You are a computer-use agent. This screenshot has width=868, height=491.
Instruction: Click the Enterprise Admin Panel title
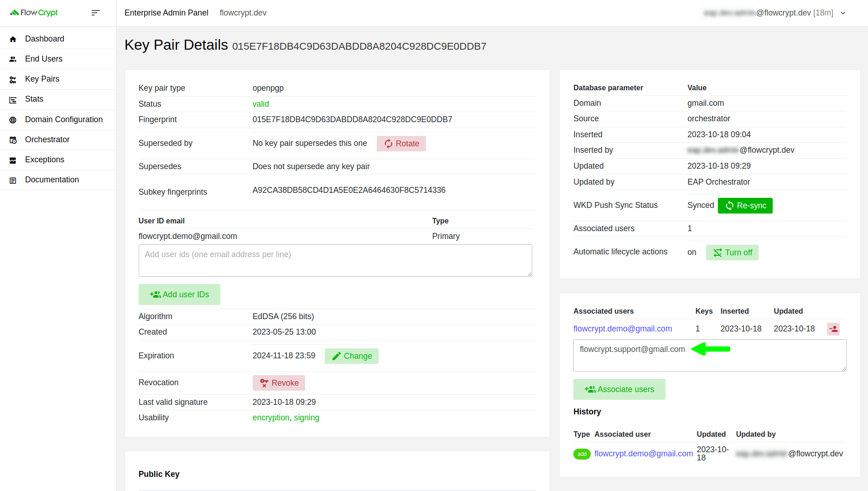166,13
